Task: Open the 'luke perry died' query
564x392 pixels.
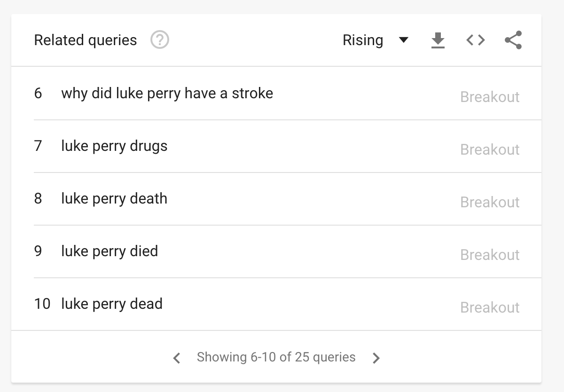Action: 110,251
